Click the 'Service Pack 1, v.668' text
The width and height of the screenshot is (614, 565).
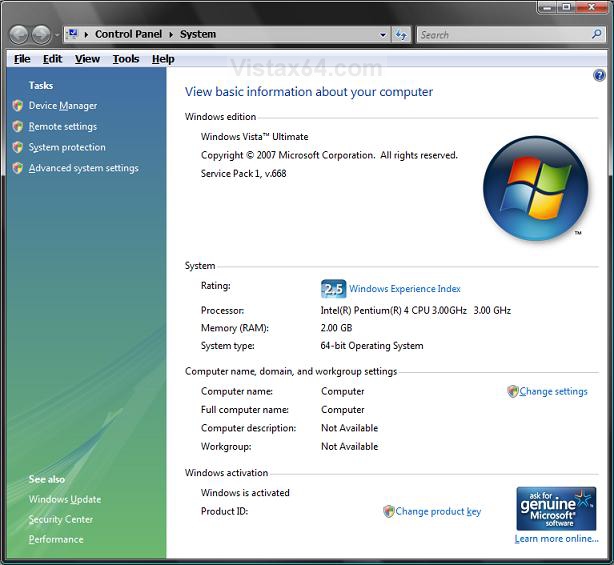244,173
